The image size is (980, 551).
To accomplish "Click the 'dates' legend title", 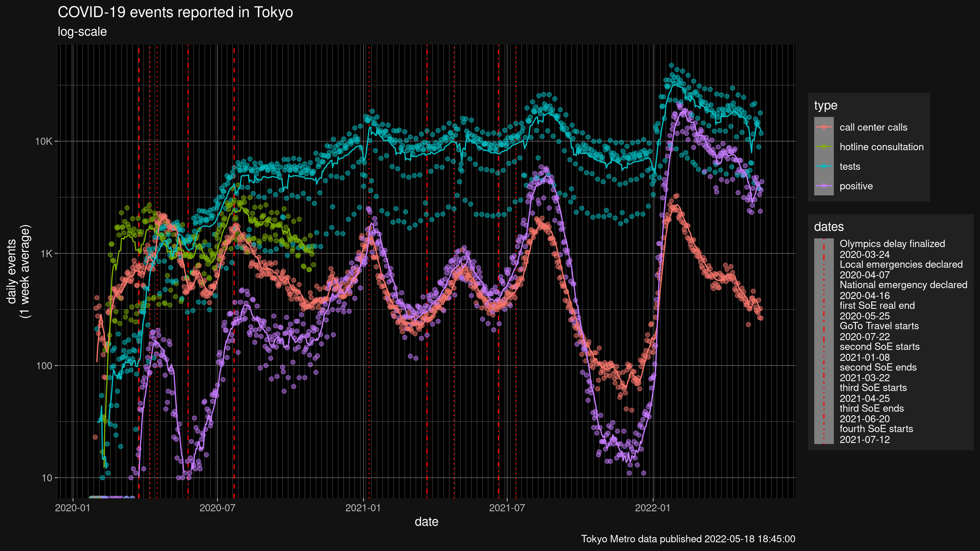I will point(829,227).
